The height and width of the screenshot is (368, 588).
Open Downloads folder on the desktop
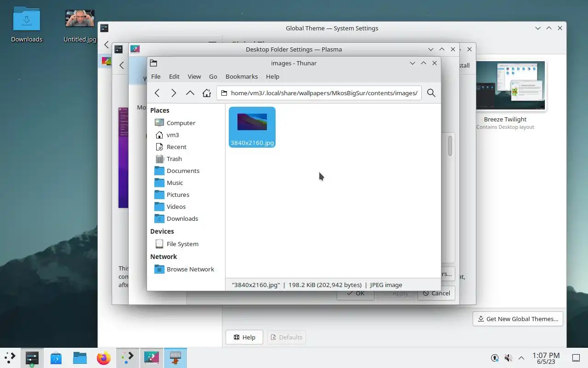[27, 25]
